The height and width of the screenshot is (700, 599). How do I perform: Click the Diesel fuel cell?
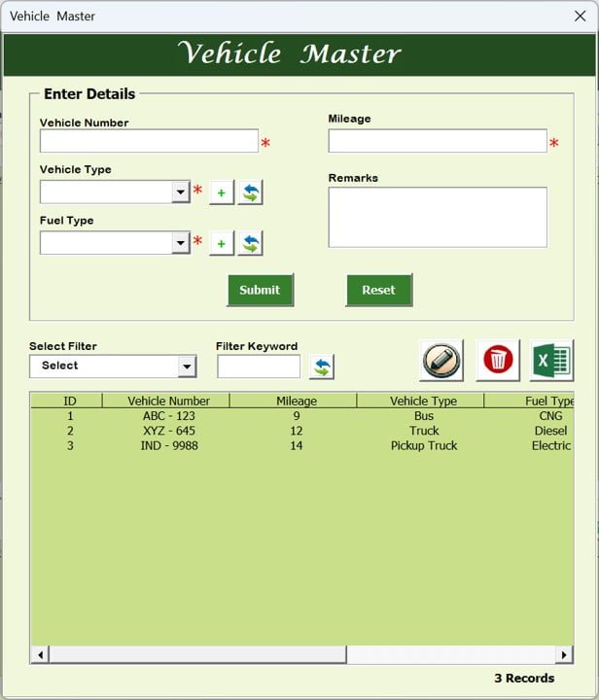tap(550, 431)
